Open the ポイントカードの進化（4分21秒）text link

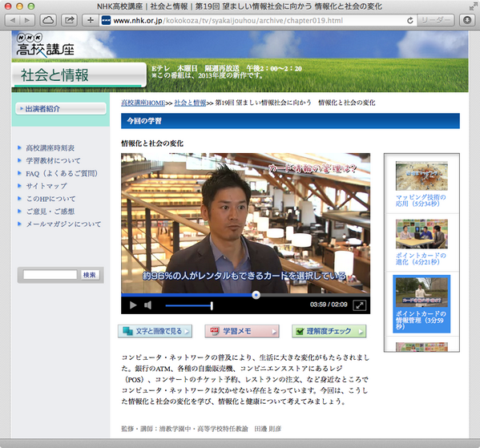[421, 259]
